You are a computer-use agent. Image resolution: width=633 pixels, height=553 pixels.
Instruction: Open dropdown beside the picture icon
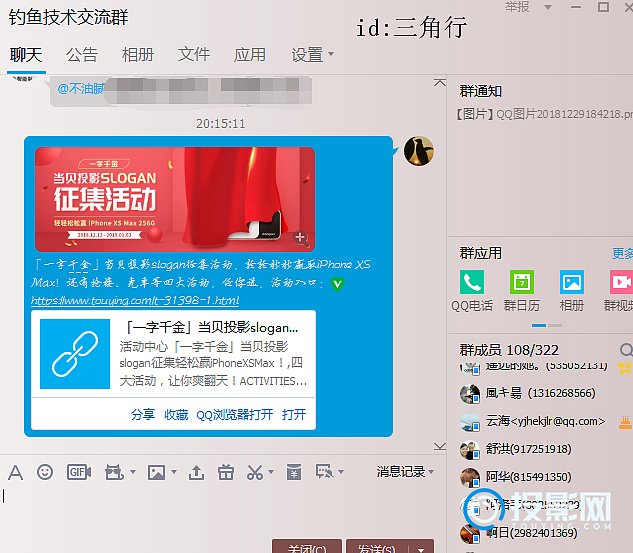tap(174, 471)
